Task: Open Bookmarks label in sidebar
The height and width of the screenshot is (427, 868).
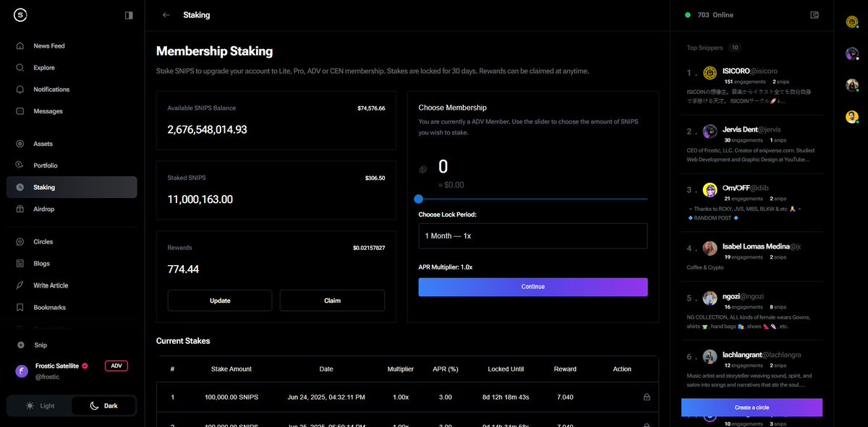Action: tap(49, 307)
